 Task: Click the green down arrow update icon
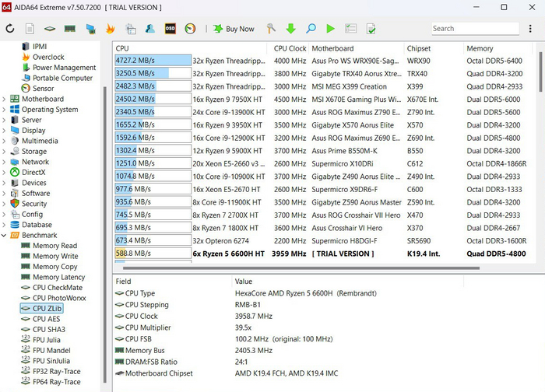click(290, 29)
